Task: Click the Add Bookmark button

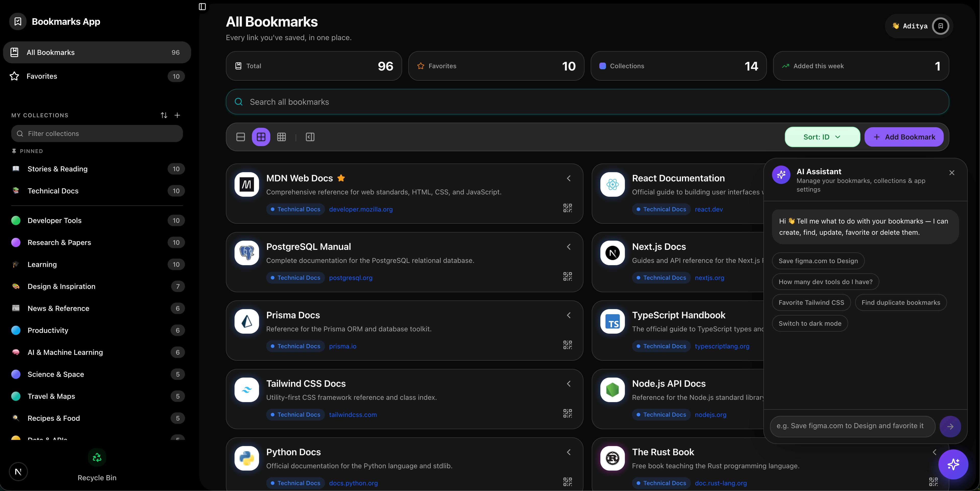Action: pyautogui.click(x=904, y=137)
